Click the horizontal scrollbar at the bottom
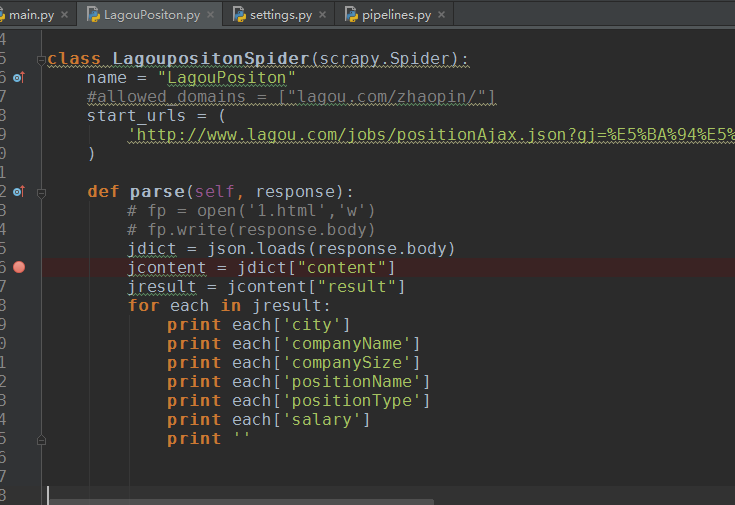Image resolution: width=735 pixels, height=505 pixels. (x=241, y=502)
